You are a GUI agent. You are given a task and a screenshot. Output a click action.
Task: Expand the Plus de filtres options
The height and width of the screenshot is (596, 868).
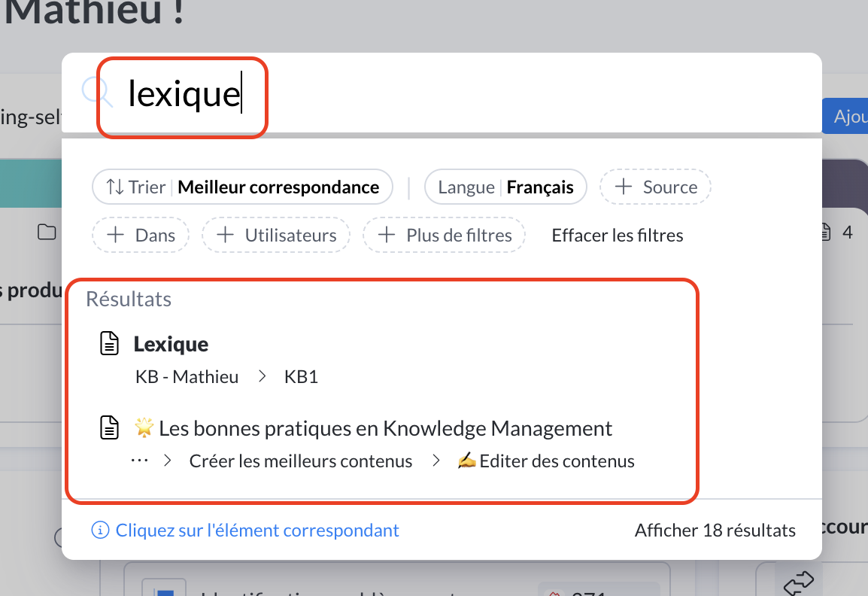[444, 236]
